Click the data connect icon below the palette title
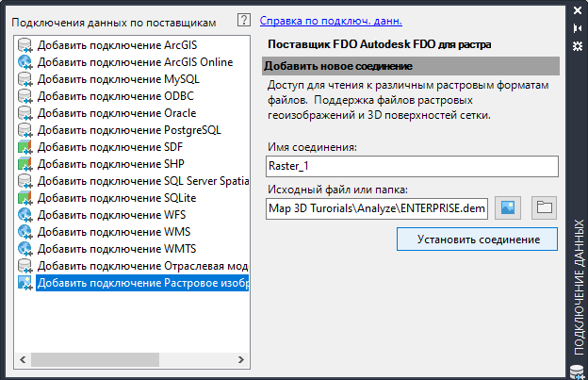 (x=579, y=371)
